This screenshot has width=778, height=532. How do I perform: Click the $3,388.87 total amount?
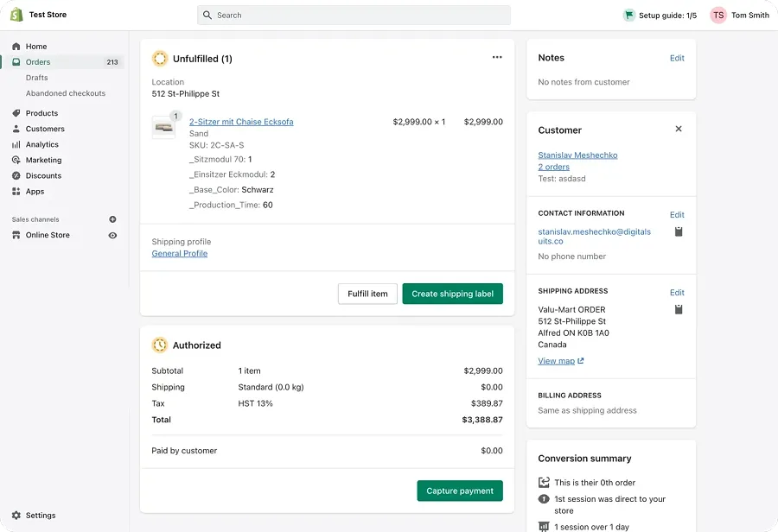pos(482,420)
